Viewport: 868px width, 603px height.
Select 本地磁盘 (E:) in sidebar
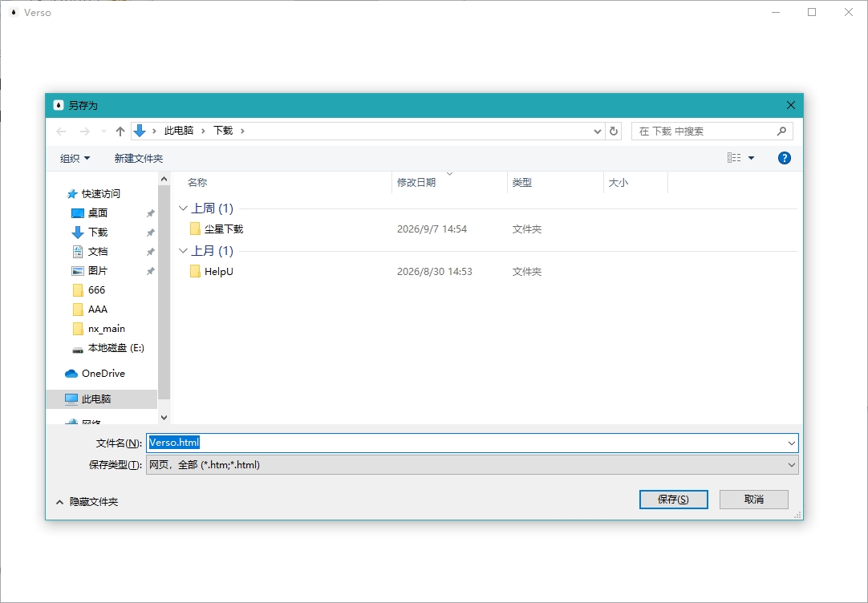116,348
